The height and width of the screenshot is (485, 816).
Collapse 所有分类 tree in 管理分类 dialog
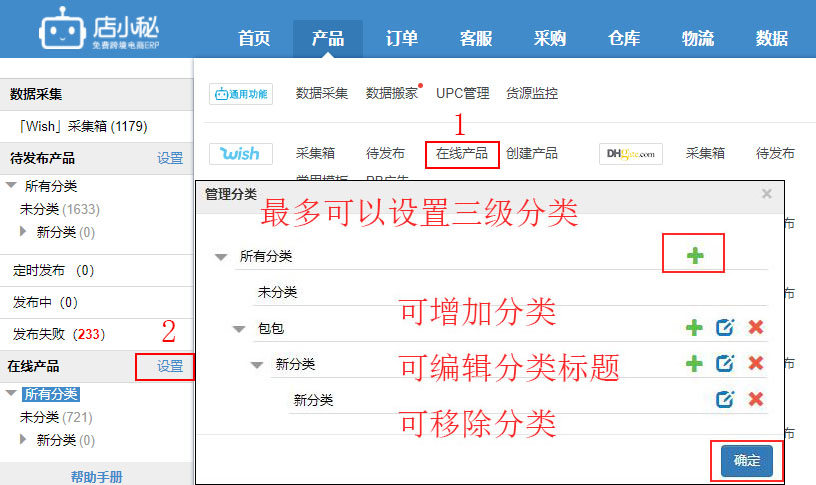pos(221,257)
